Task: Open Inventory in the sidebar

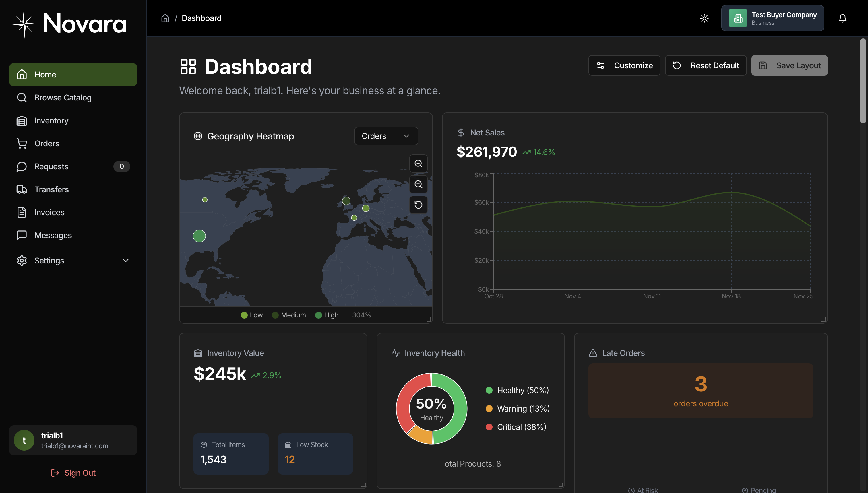Action: 73,121
